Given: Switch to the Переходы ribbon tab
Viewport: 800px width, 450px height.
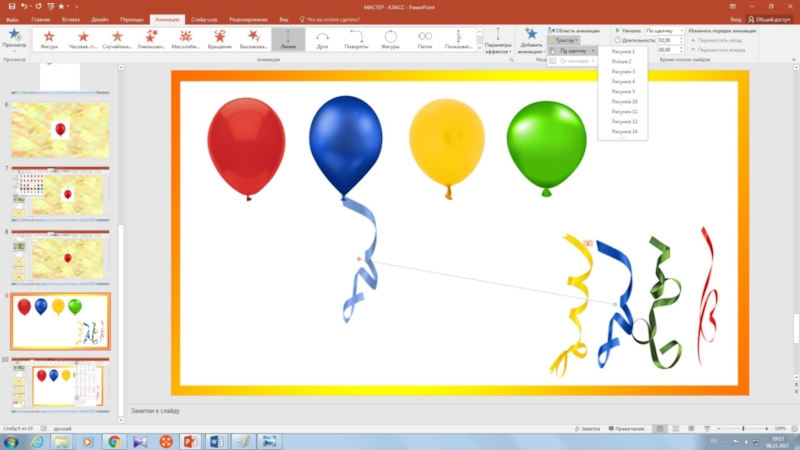Looking at the screenshot, I should tap(131, 19).
